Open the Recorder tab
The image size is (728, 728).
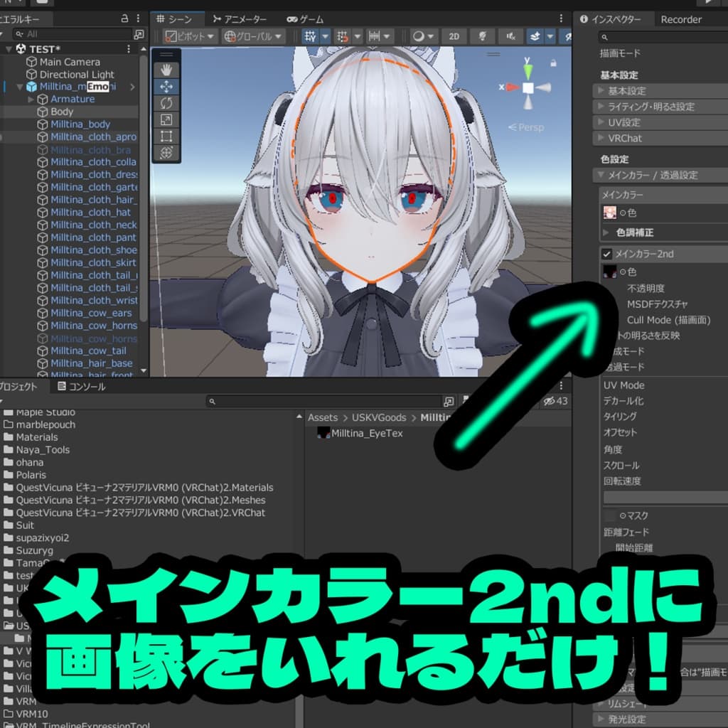point(680,19)
